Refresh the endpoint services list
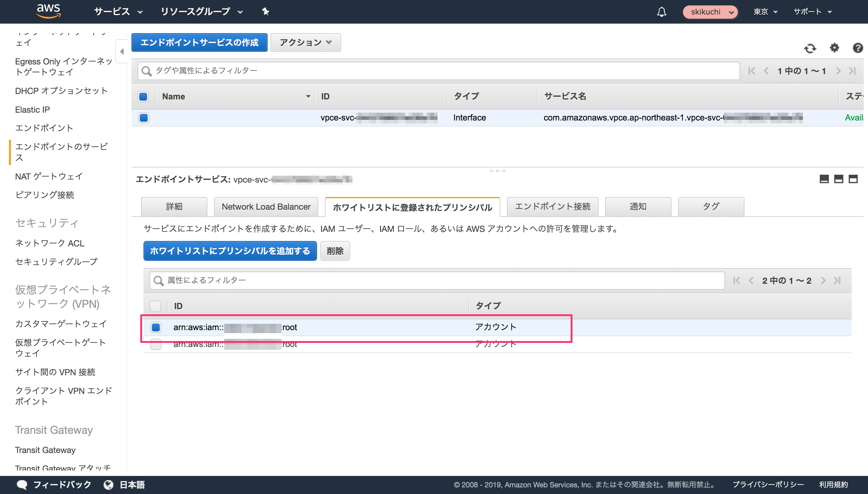The width and height of the screenshot is (868, 494). click(x=811, y=48)
